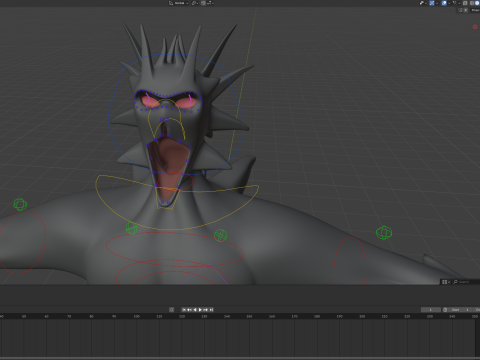Set playhead at frame 200 on the ruler

(362, 316)
